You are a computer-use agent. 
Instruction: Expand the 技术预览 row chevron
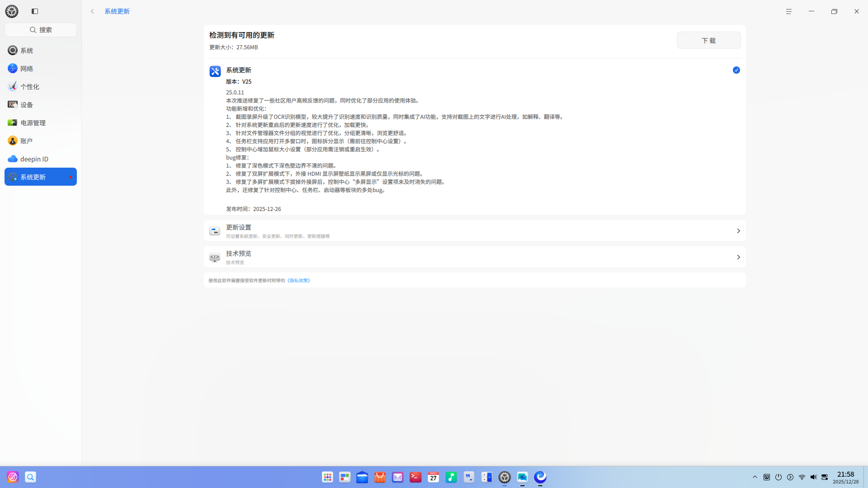point(738,257)
